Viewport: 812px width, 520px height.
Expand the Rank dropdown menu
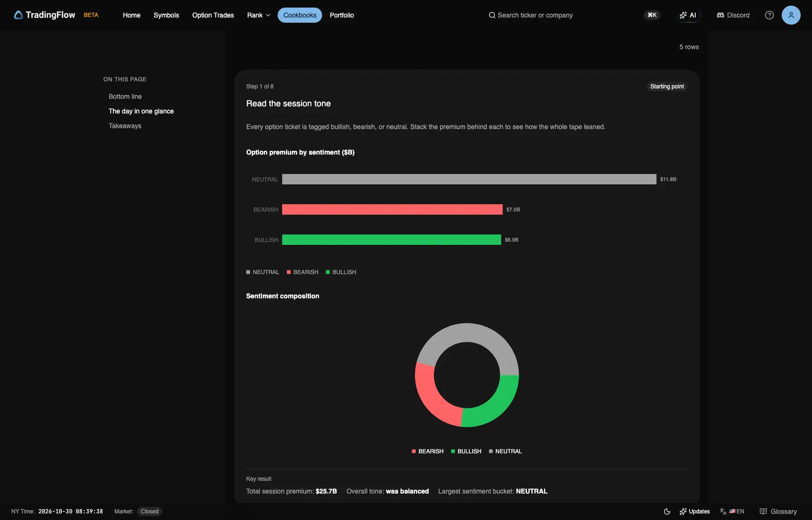[259, 15]
